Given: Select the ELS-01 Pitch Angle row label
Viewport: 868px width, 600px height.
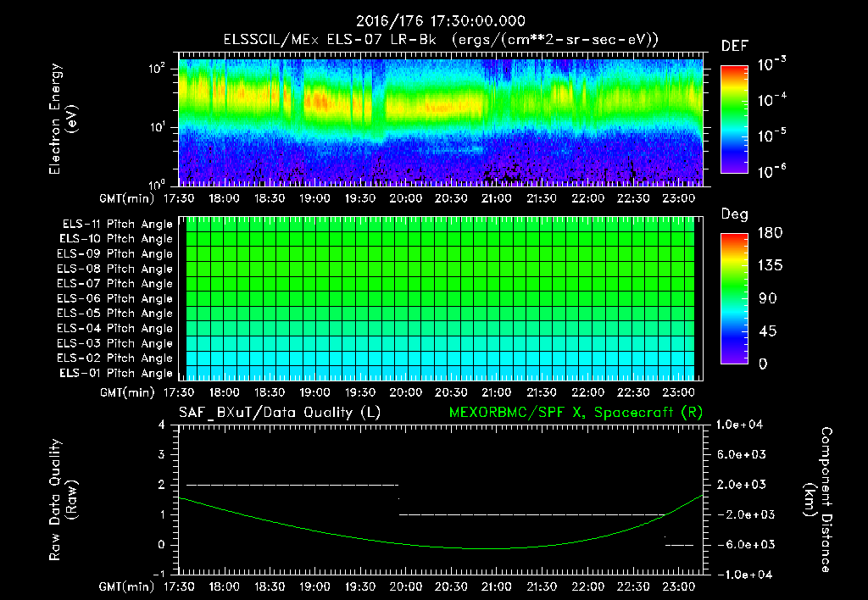Looking at the screenshot, I should click(x=117, y=373).
